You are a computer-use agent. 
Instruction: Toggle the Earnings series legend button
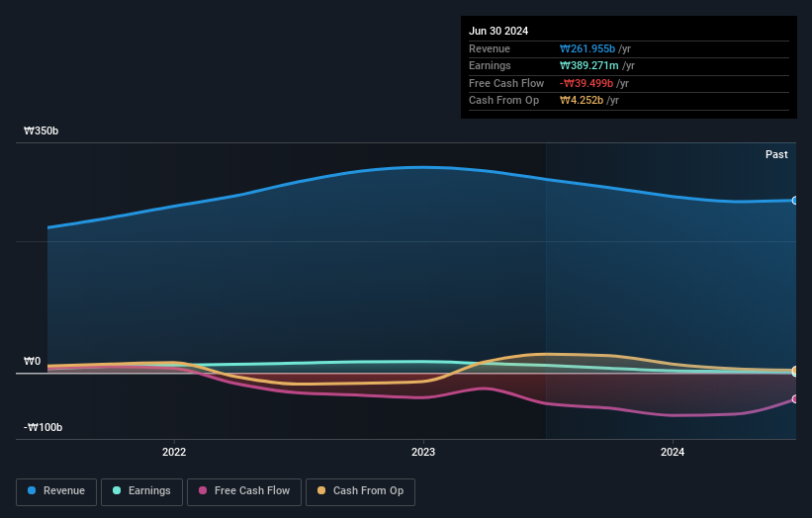point(141,491)
